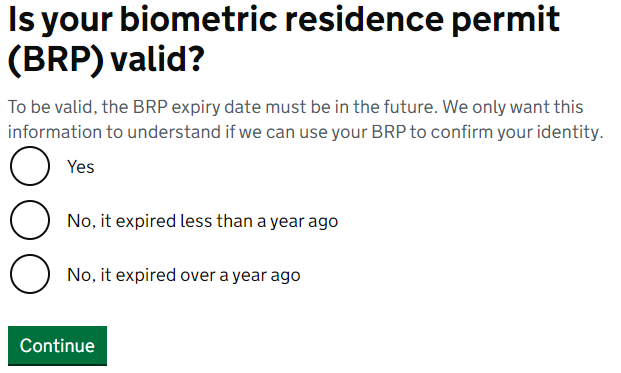Mark BRP as expired under a year ago
This screenshot has height=373, width=621.
30,220
